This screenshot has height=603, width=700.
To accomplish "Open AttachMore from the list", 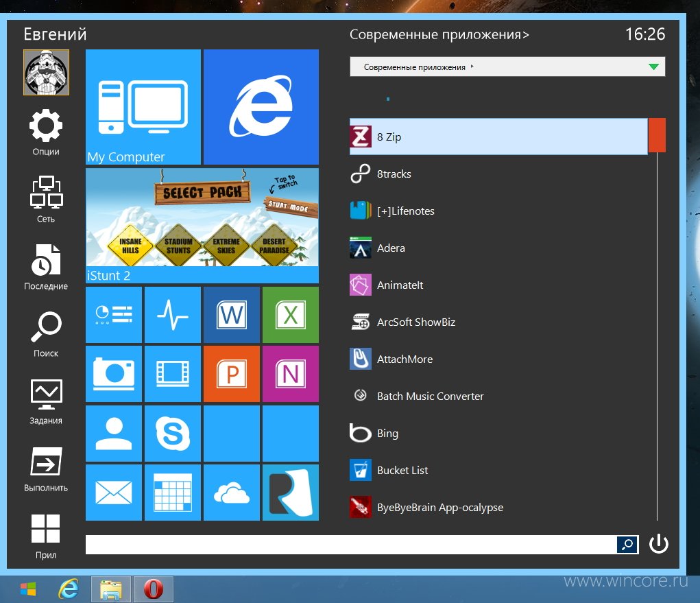I will coord(498,359).
